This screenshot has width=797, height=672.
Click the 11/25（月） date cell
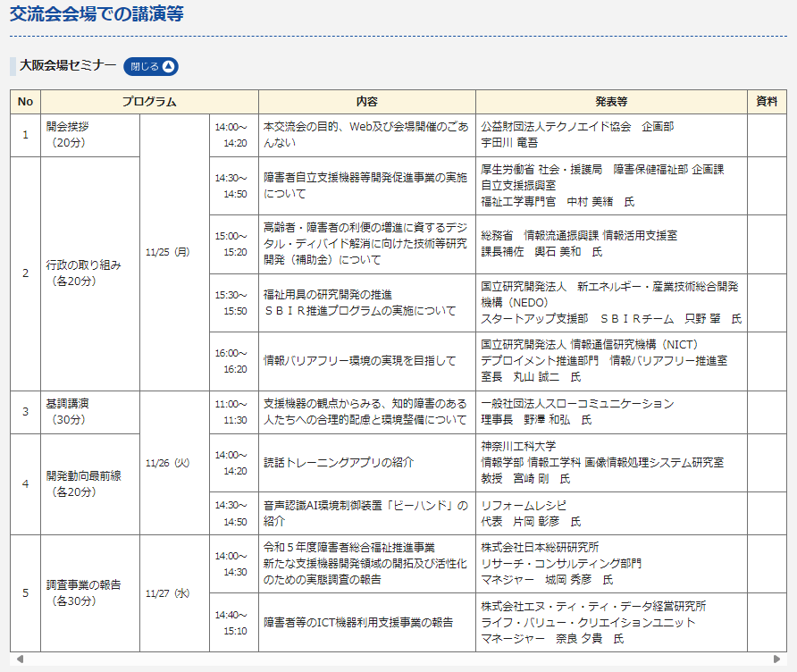tap(168, 252)
